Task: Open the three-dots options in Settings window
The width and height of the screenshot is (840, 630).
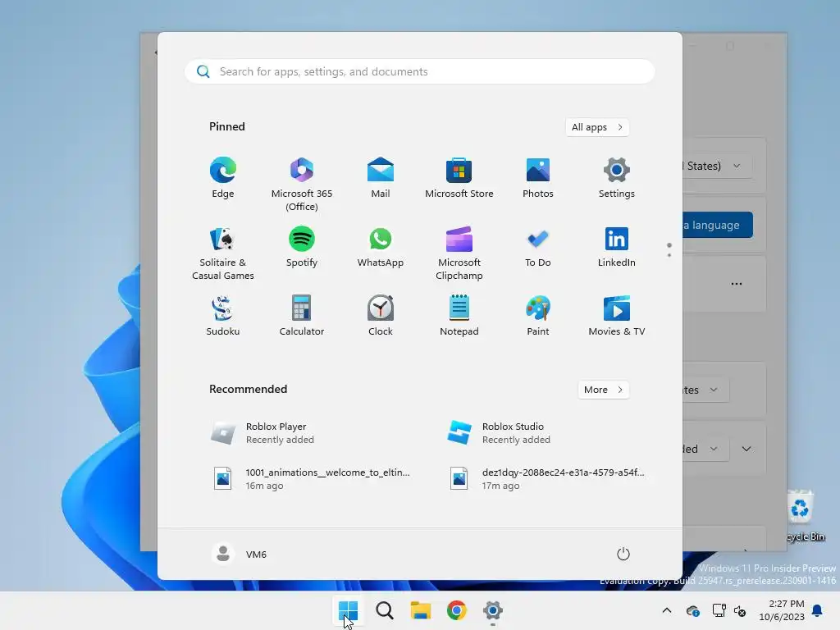Action: click(x=737, y=283)
